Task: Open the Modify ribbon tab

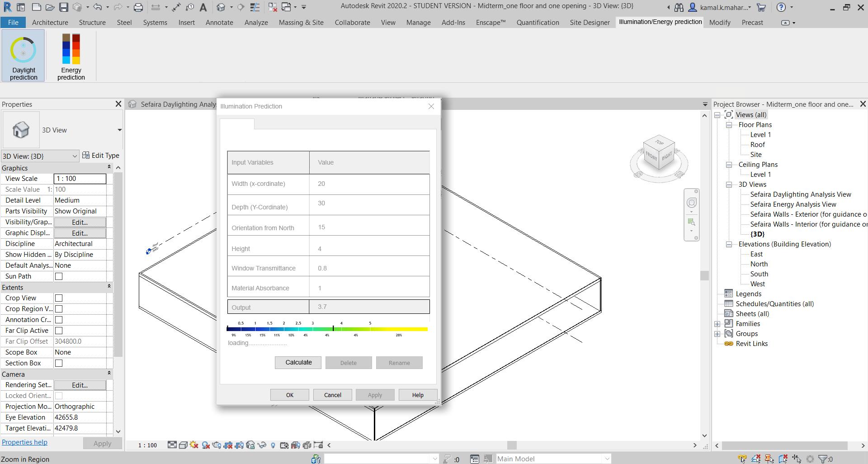Action: 720,22
